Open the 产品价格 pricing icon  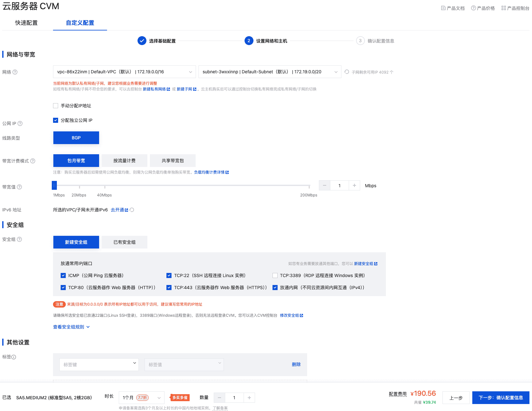click(x=473, y=8)
